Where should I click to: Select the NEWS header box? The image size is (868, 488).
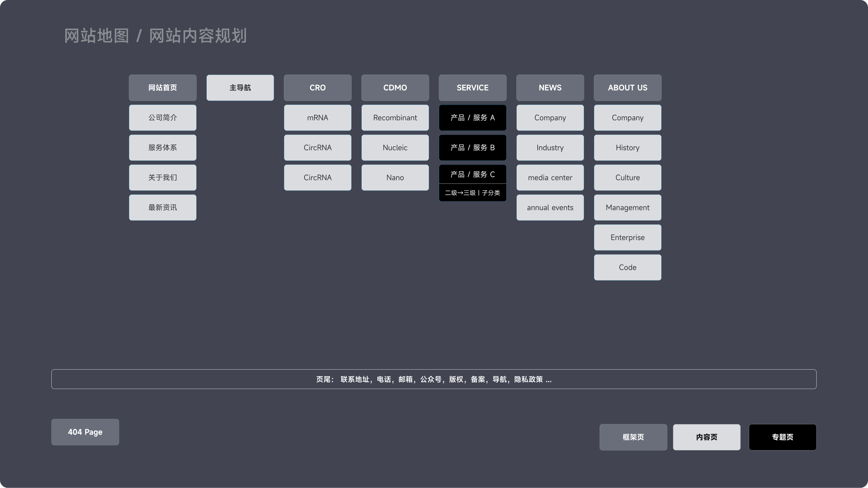[x=550, y=88]
